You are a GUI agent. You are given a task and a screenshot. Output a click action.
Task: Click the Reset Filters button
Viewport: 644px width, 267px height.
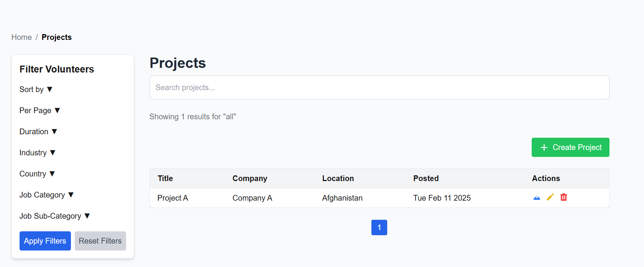click(100, 241)
